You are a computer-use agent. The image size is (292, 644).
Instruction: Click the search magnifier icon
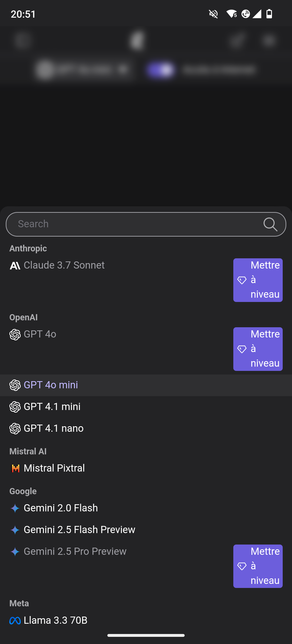pyautogui.click(x=270, y=224)
